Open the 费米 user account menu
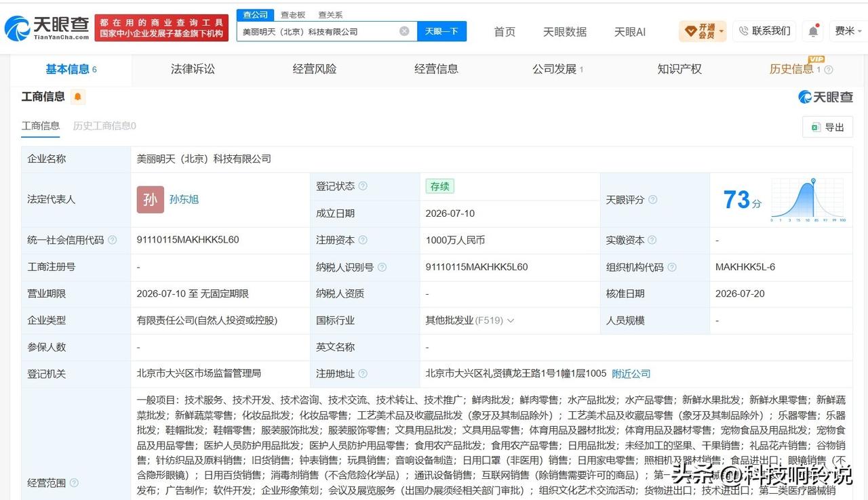Screen dimensions: 868x500 tap(848, 31)
